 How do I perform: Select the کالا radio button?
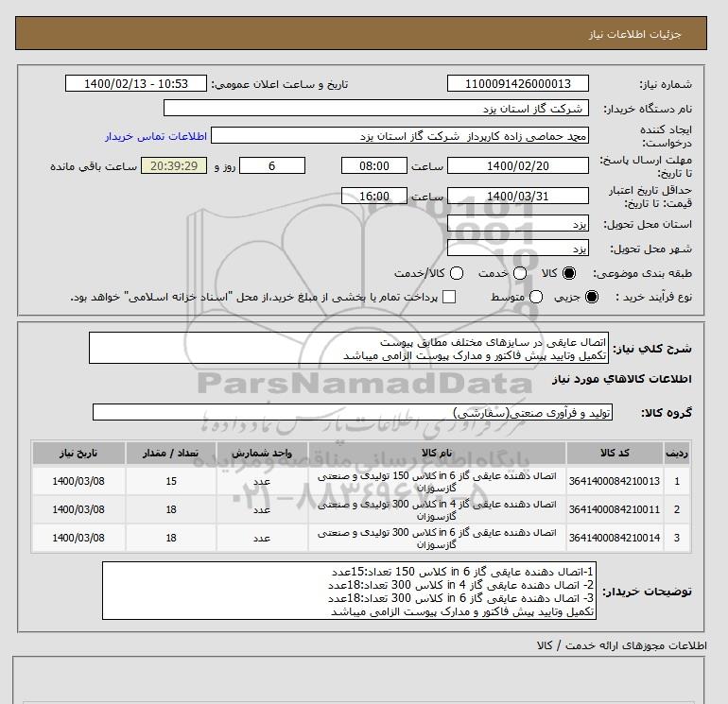point(569,273)
